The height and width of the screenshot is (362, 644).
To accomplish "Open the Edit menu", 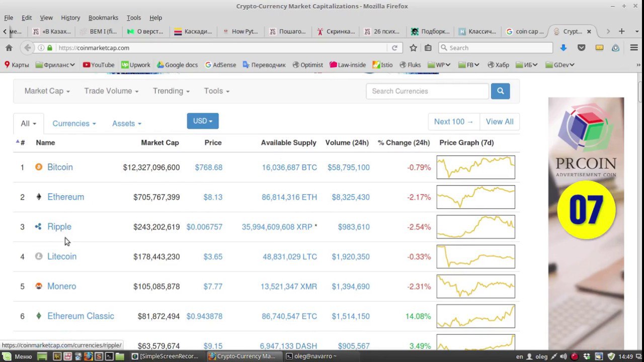I will pos(27,18).
